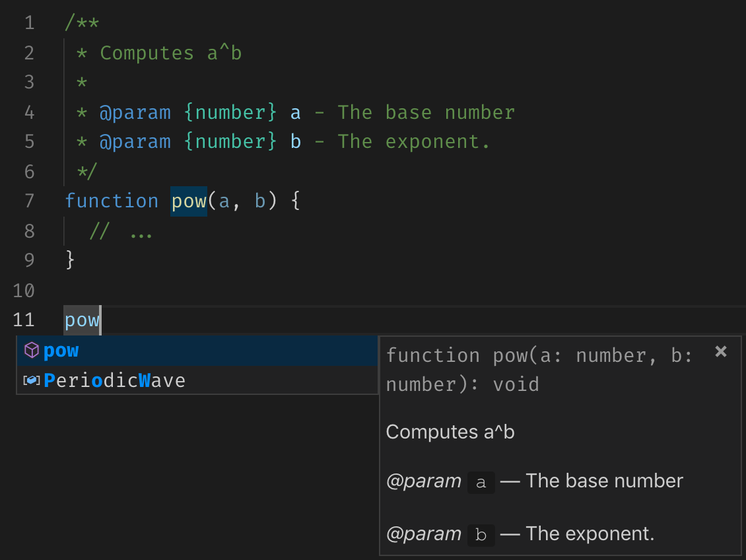The height and width of the screenshot is (560, 746).
Task: Click parameter b in the pow declaration
Action: (x=259, y=201)
